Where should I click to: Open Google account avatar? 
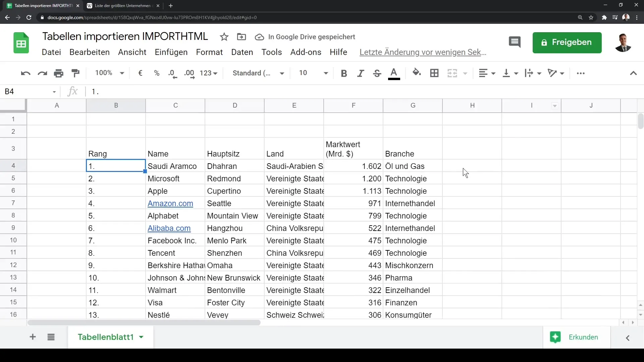tap(623, 43)
